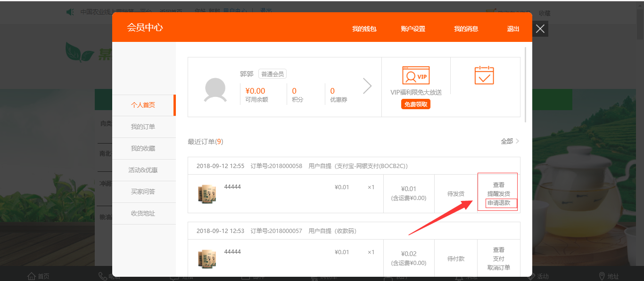The image size is (644, 281).
Task: Click the home icon in the bottom bar
Action: coord(32,276)
